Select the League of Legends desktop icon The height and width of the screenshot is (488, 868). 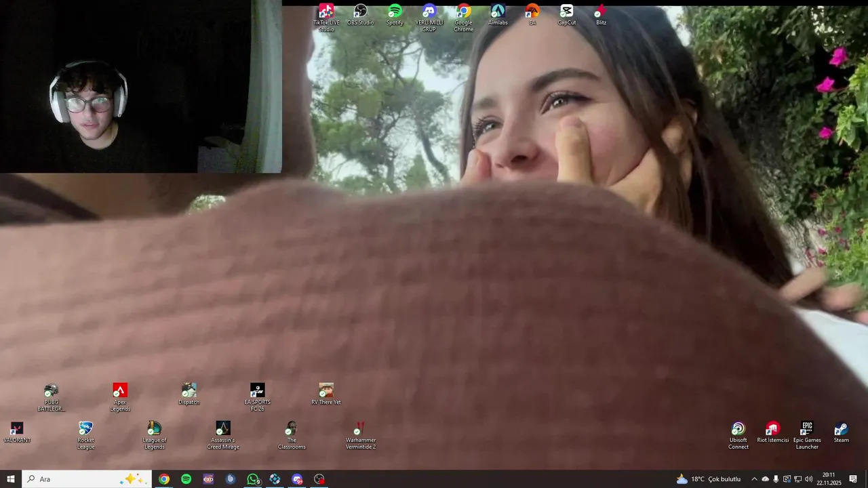(155, 436)
